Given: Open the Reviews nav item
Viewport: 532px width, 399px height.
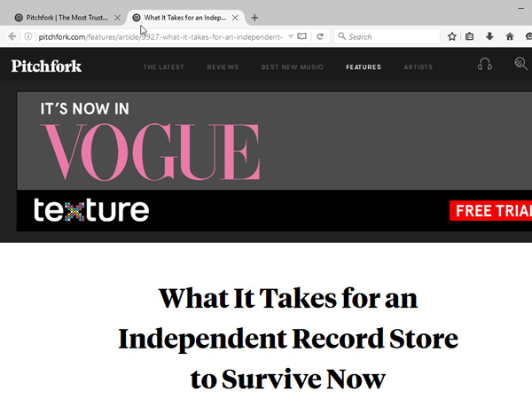Looking at the screenshot, I should coord(223,67).
